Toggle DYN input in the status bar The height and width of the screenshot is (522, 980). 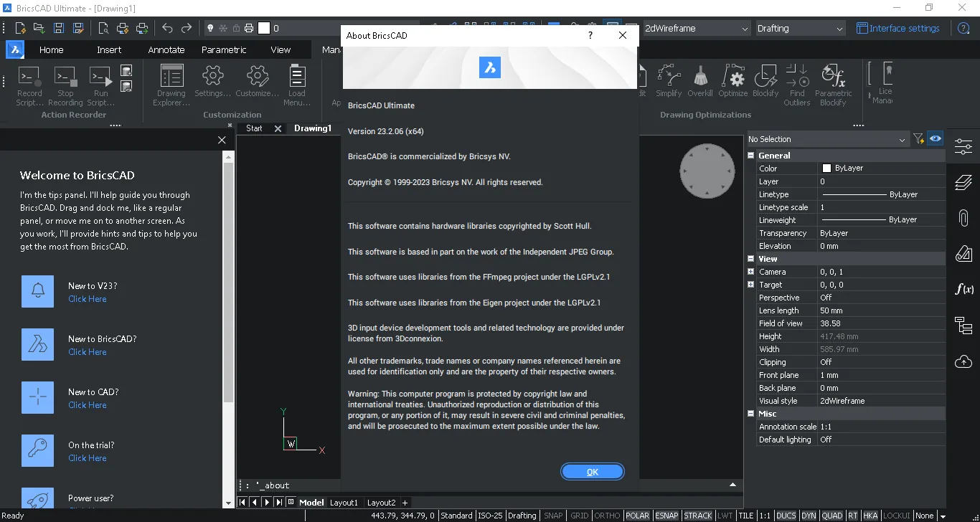[x=809, y=516]
